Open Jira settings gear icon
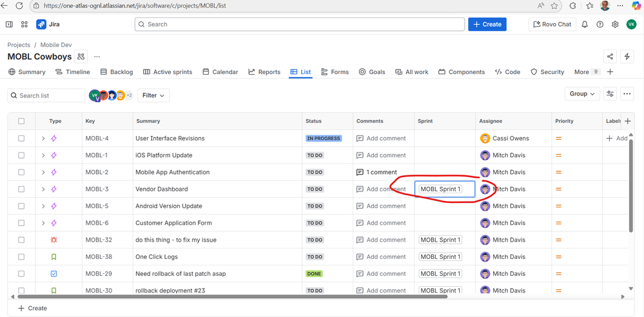 (615, 24)
